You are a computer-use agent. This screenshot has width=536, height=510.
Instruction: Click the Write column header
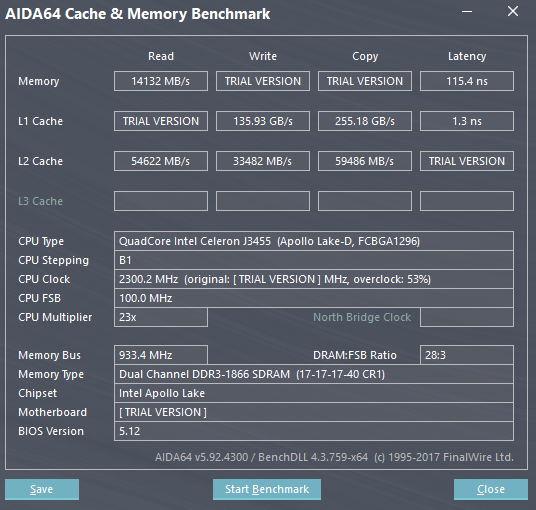pos(263,56)
